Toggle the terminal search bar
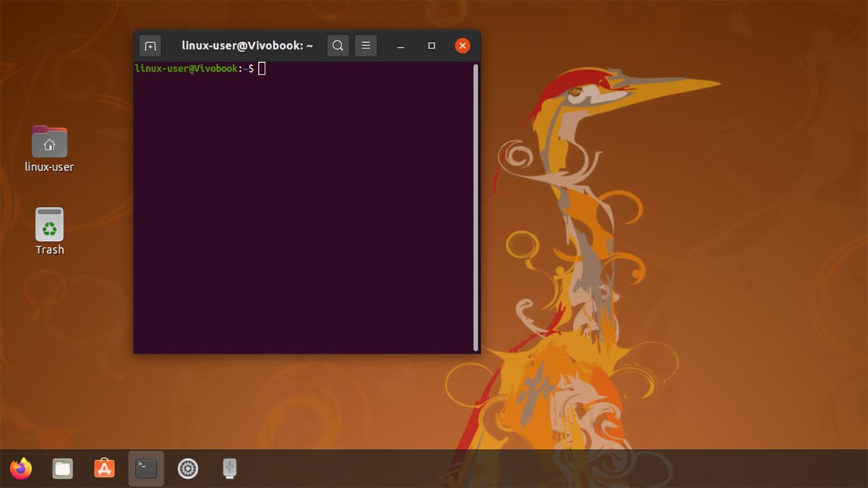Image resolution: width=868 pixels, height=488 pixels. (x=337, y=46)
